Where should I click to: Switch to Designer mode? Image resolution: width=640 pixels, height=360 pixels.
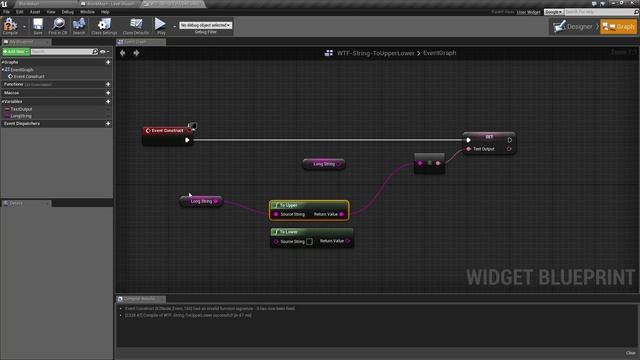(x=573, y=27)
